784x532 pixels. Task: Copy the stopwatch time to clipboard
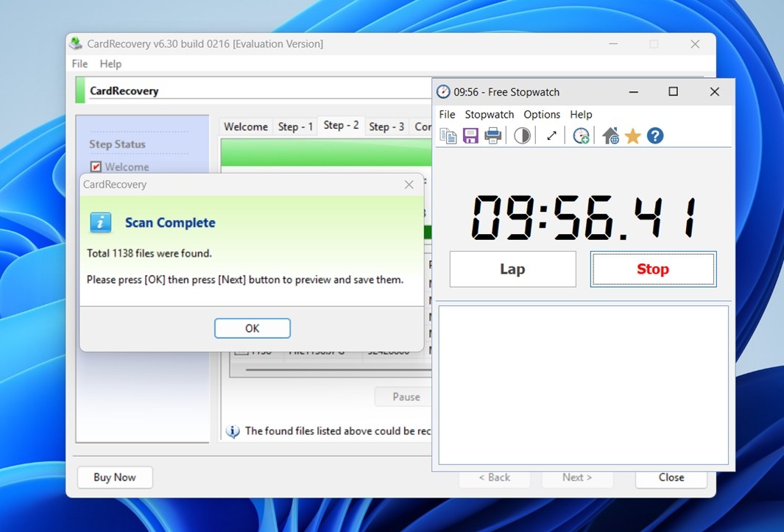448,135
